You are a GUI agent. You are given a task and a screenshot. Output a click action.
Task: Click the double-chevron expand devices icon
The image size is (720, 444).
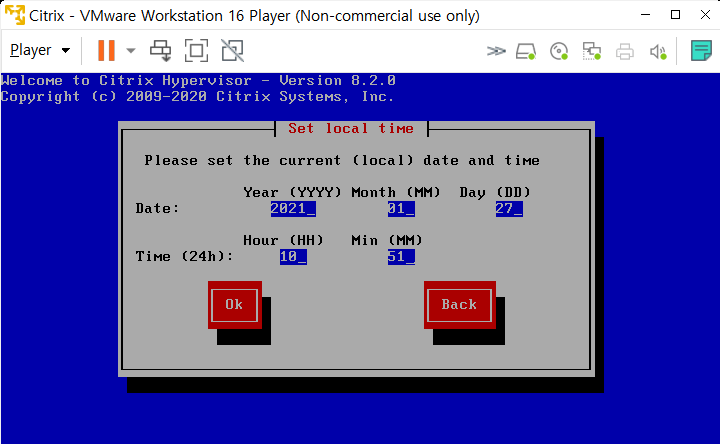click(x=496, y=51)
